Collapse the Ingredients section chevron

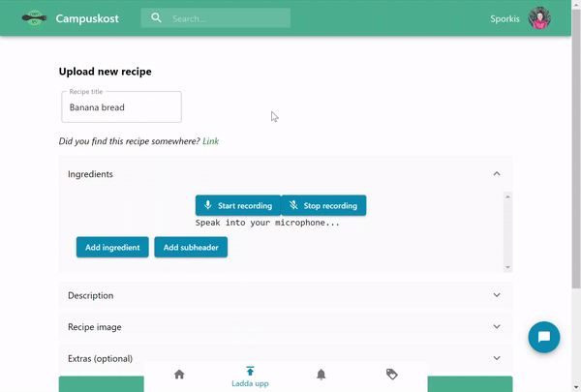(497, 174)
